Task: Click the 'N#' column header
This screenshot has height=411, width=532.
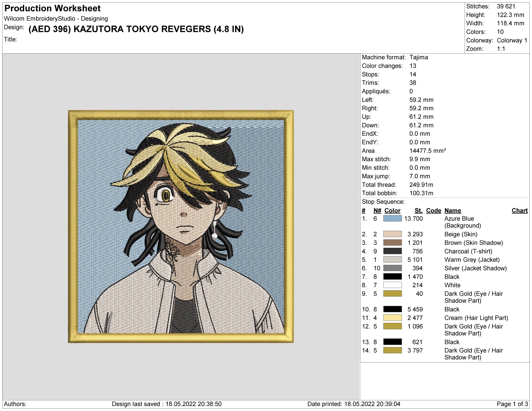Action: 377,210
